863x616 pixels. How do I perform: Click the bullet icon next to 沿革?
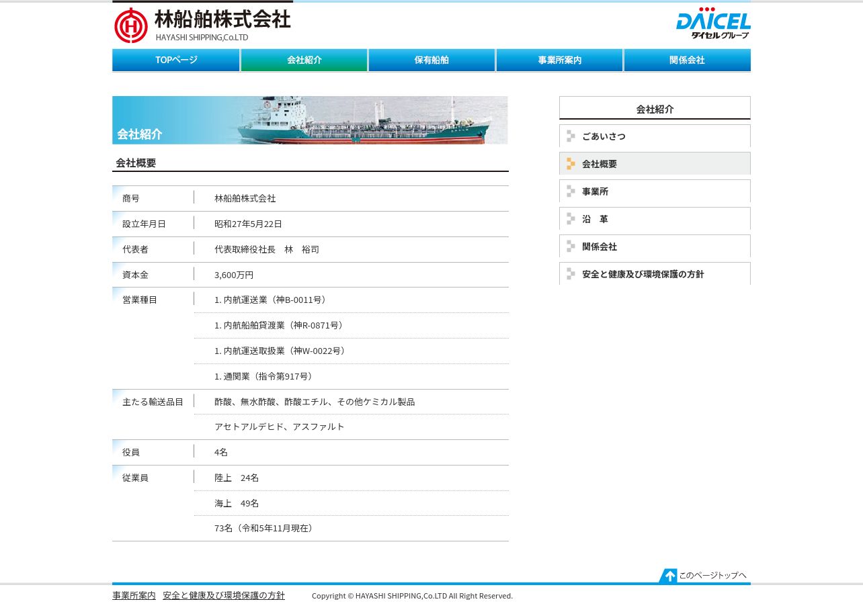pos(571,219)
